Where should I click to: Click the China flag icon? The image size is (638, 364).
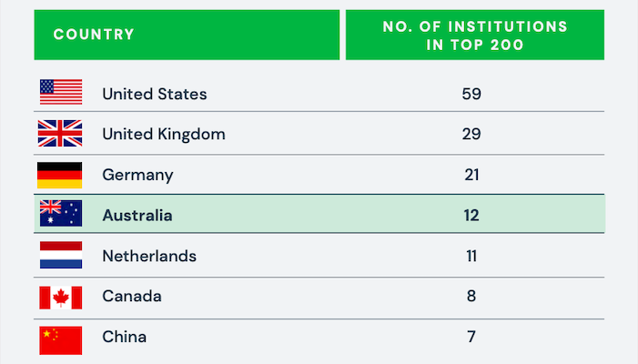click(x=60, y=338)
